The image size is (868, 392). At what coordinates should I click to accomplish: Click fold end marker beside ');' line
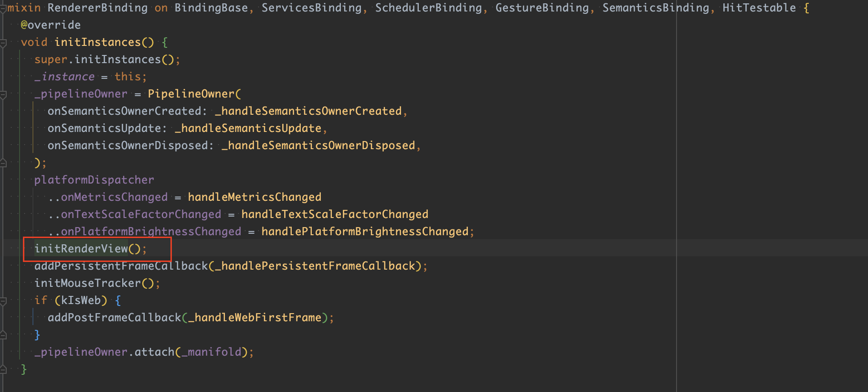pyautogui.click(x=3, y=163)
